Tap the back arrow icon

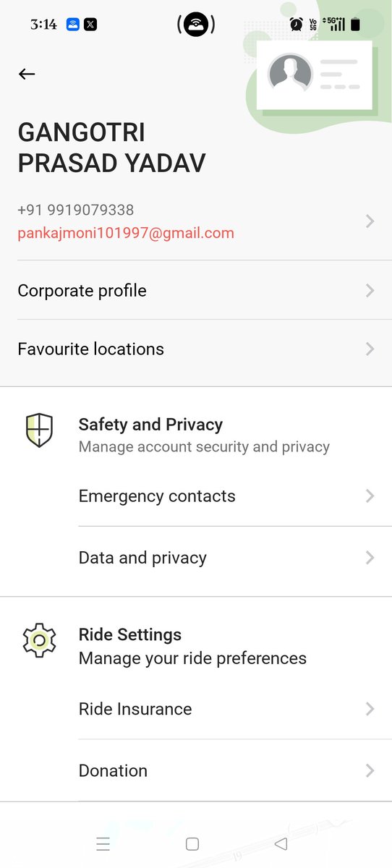click(27, 74)
